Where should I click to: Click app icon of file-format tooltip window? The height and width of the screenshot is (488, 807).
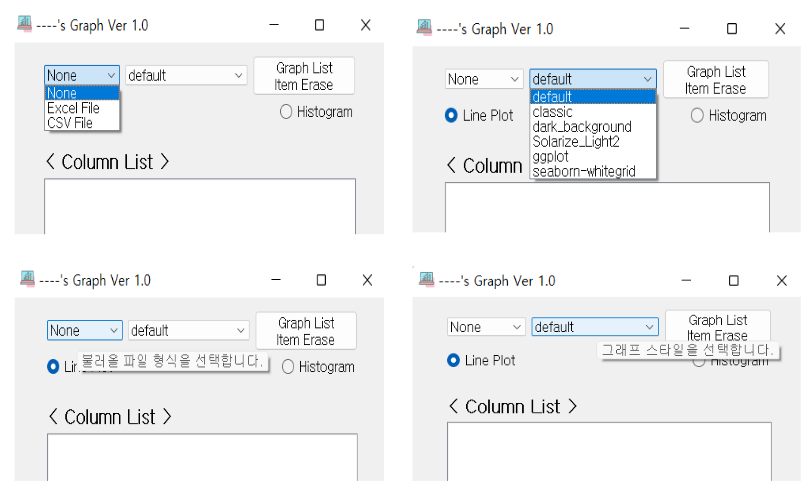(x=27, y=279)
